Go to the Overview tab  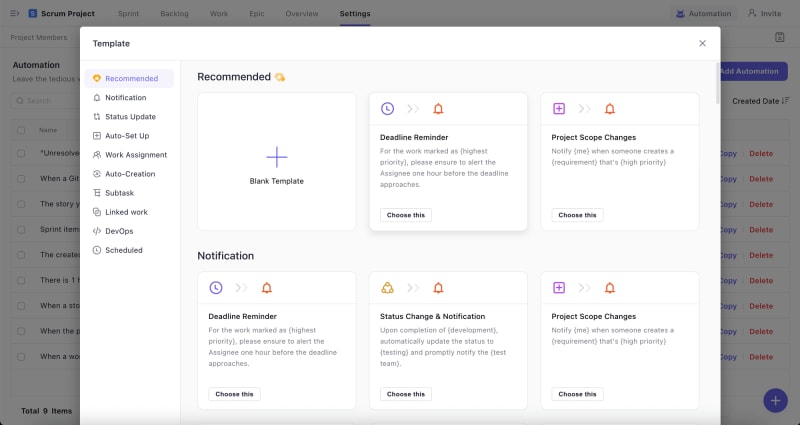[x=302, y=14]
